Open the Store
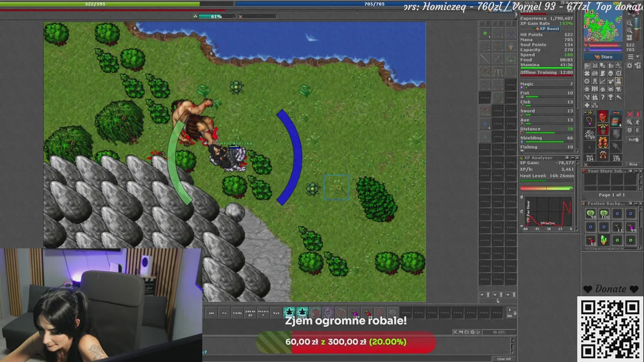644x362 pixels. click(x=603, y=57)
